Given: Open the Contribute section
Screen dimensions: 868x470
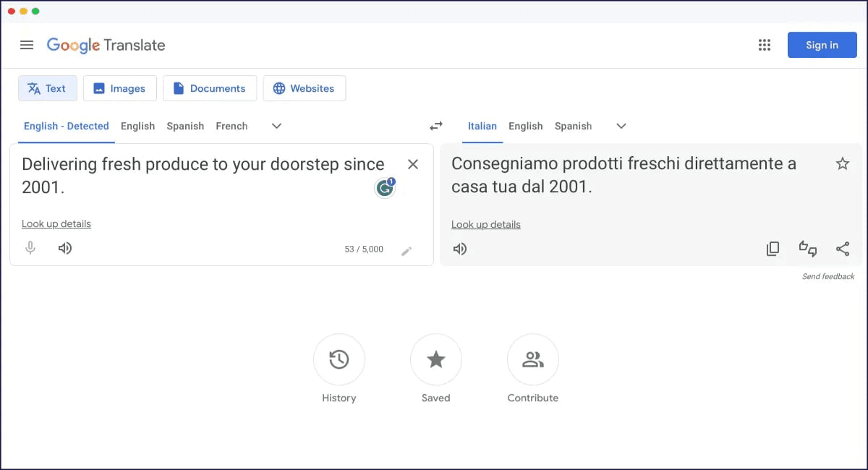Looking at the screenshot, I should pos(533,359).
